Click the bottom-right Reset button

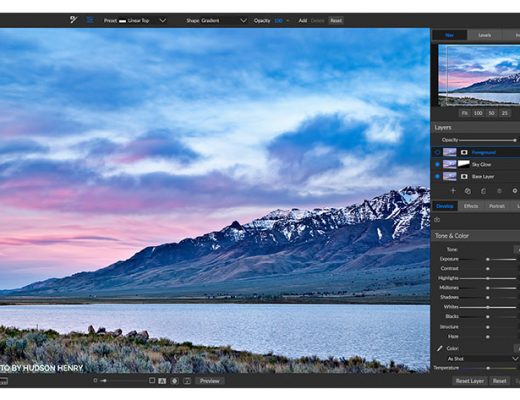pos(499,381)
